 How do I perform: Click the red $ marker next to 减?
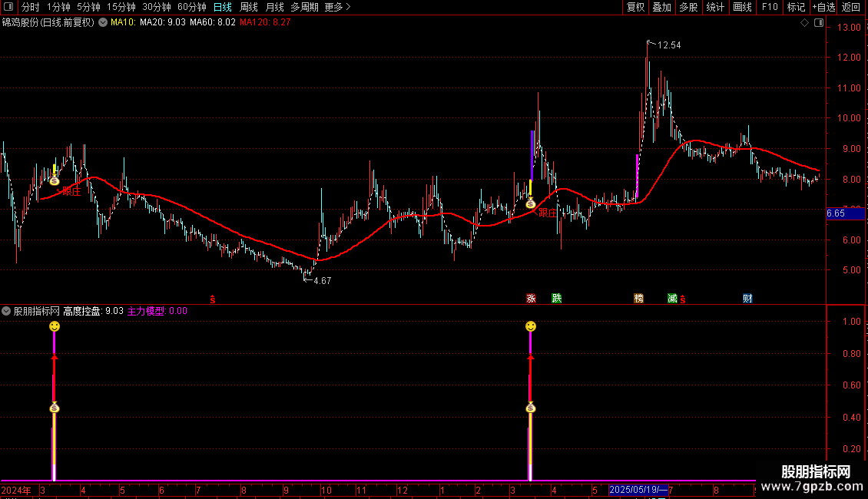683,299
